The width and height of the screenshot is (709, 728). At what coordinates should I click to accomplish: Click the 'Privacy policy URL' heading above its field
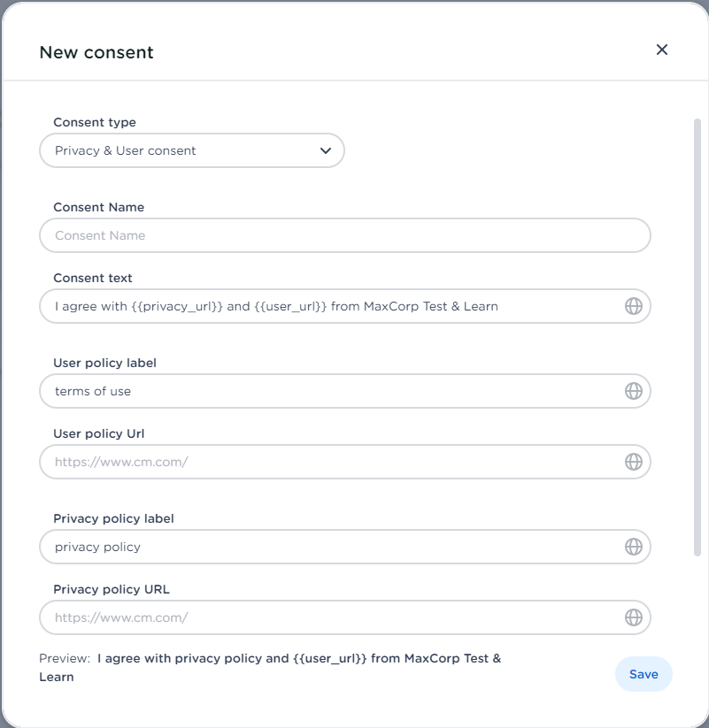(x=112, y=589)
